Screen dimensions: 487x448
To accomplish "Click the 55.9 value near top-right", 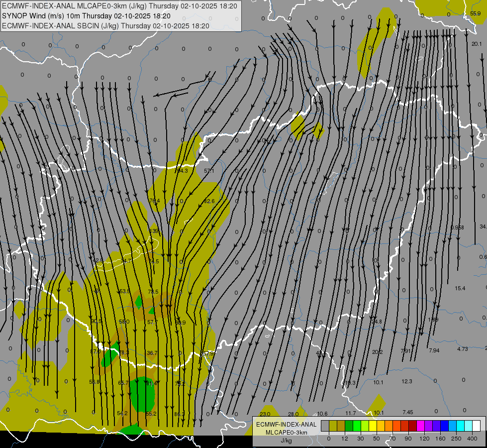I will [x=476, y=13].
